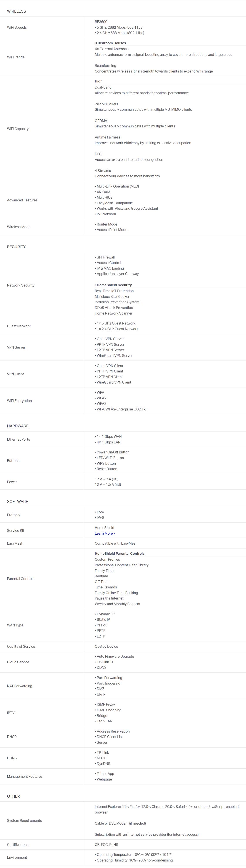
Task: Click the HomeShield Security heading
Action: [113, 285]
